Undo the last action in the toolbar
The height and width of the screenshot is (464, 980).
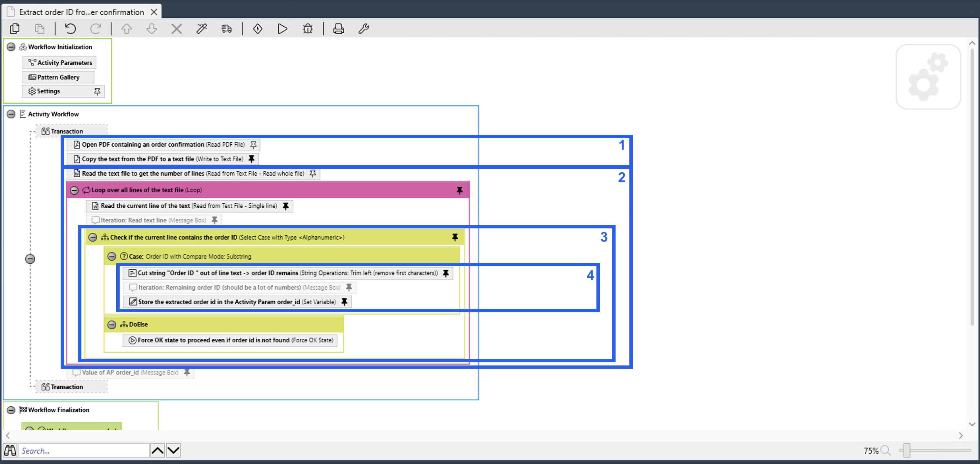[x=70, y=29]
